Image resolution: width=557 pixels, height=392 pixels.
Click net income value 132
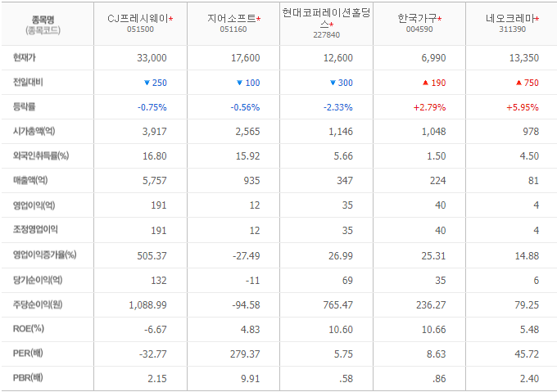tap(158, 281)
